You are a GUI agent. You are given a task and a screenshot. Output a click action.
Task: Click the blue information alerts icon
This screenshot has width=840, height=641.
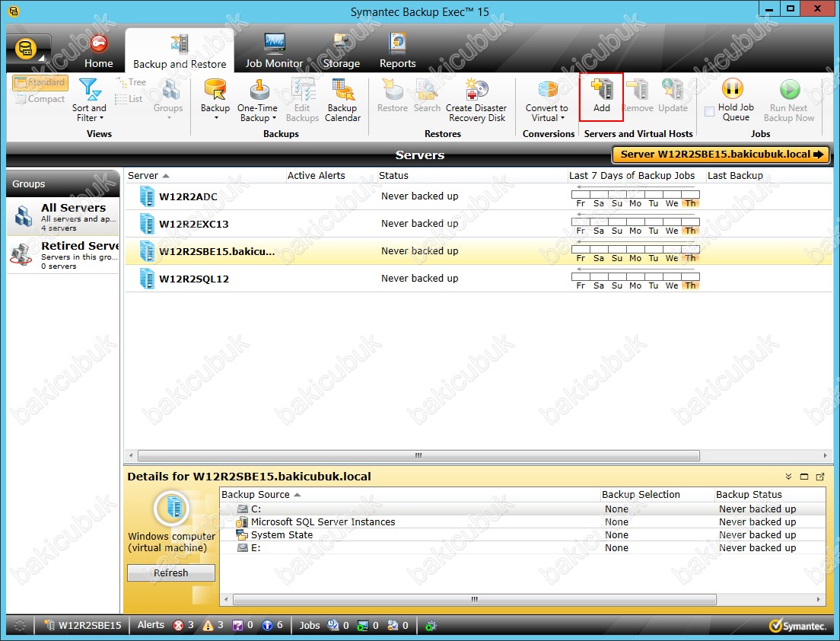tap(267, 626)
